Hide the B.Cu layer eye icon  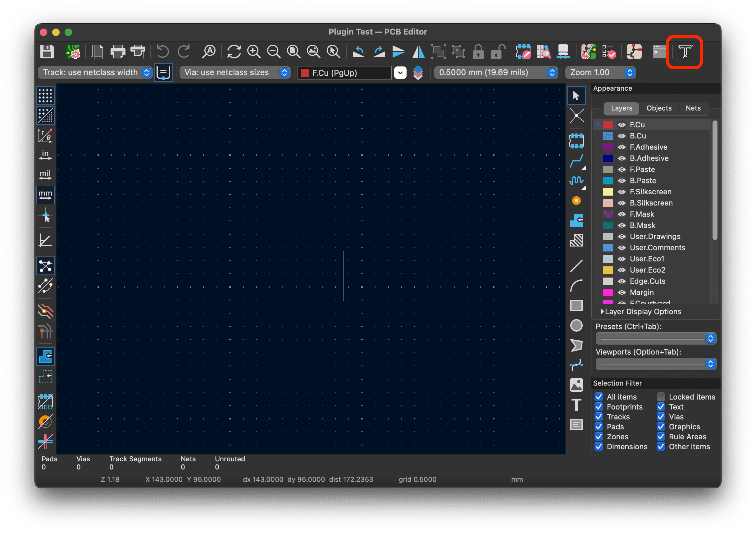tap(622, 136)
